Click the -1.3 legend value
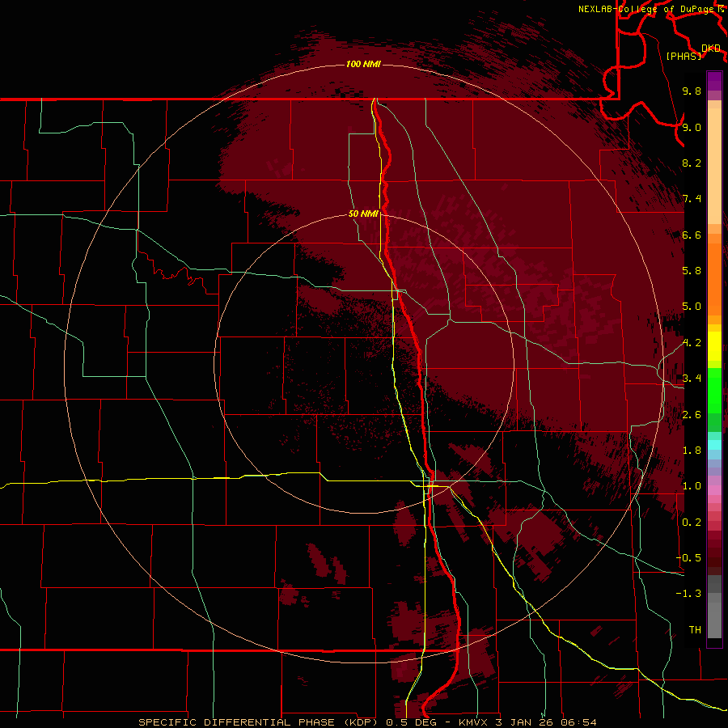Image resolution: width=728 pixels, height=728 pixels. (x=688, y=594)
